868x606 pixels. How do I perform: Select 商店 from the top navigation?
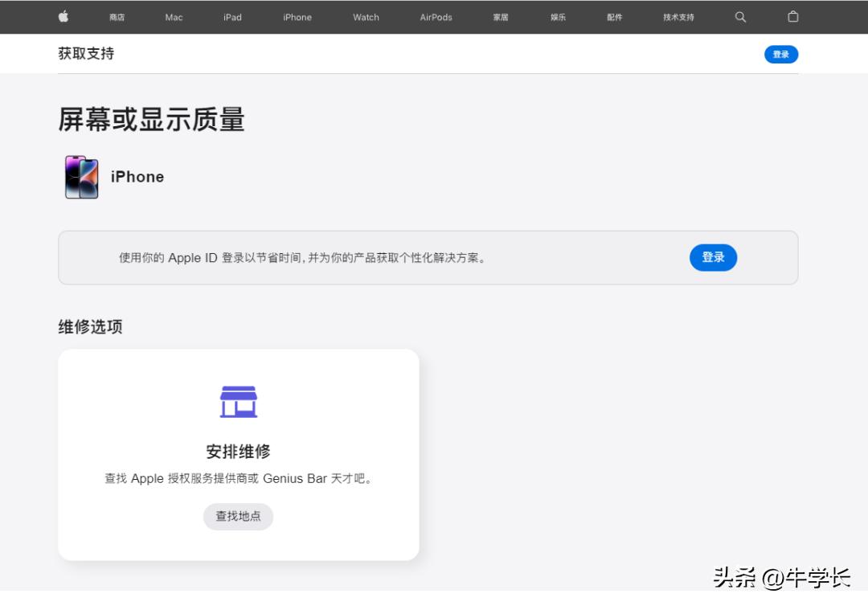click(x=117, y=16)
